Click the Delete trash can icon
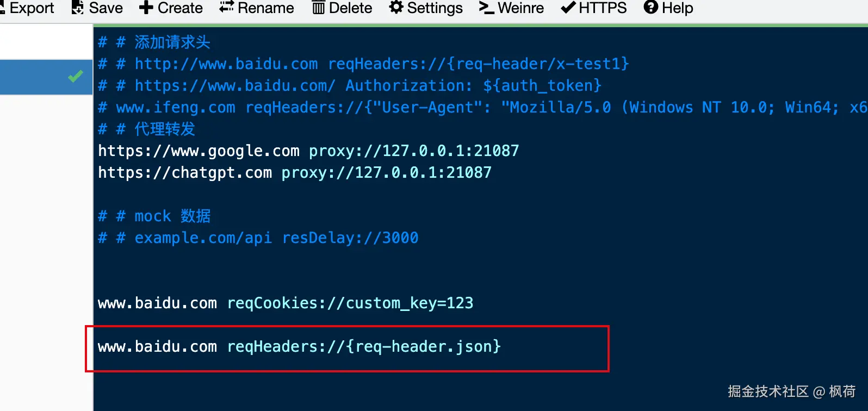The image size is (868, 411). tap(318, 8)
